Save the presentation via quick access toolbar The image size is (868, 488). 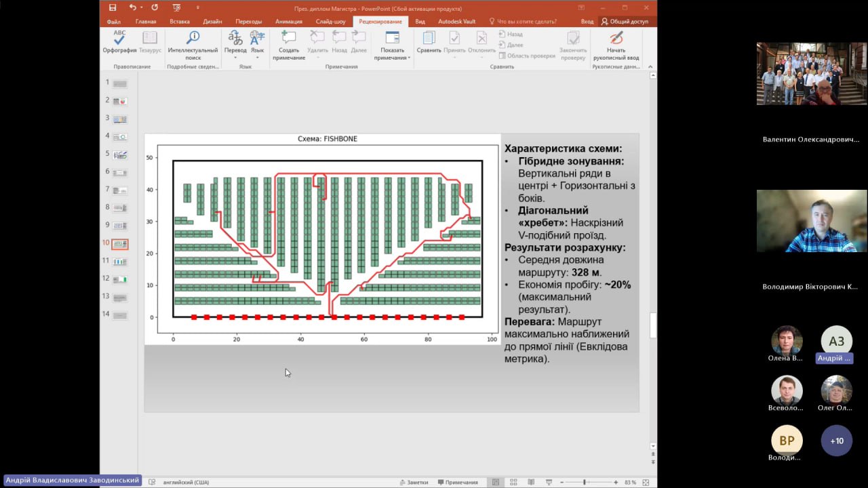113,8
